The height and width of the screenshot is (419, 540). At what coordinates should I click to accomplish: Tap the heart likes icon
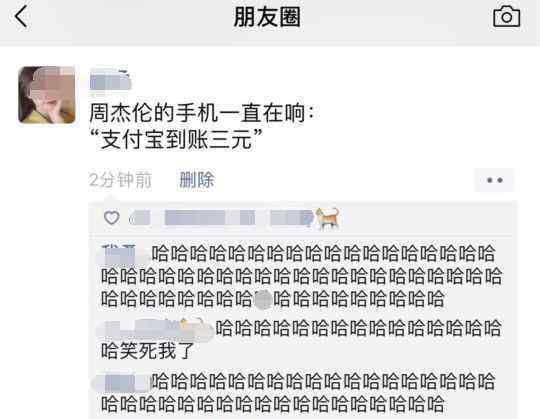[112, 218]
